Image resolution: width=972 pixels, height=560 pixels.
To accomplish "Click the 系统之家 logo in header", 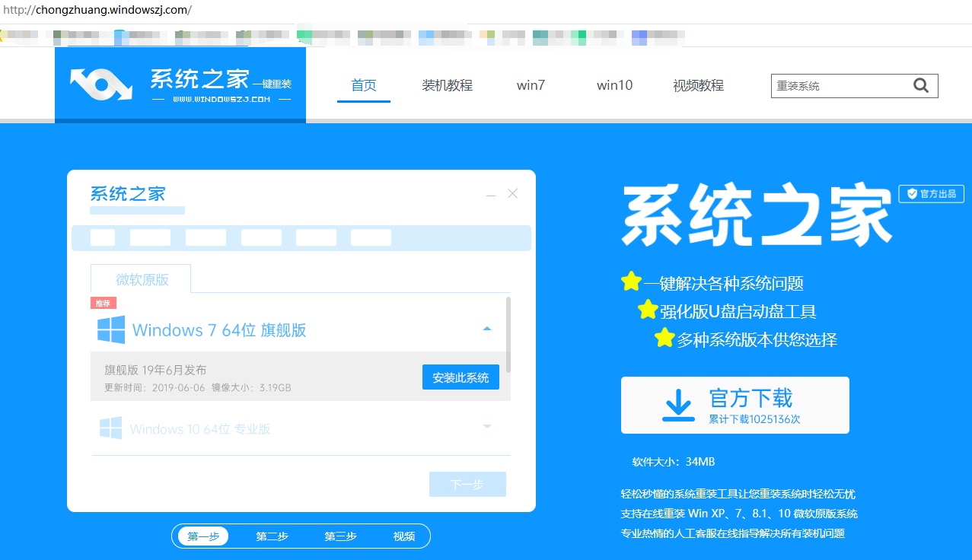I will [x=180, y=86].
